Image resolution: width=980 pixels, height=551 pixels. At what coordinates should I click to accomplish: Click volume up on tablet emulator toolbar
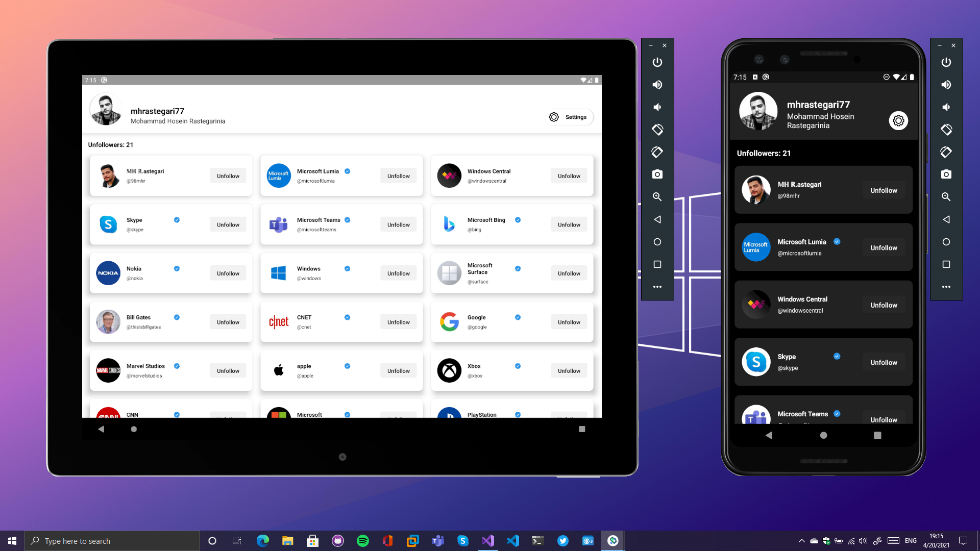(x=657, y=85)
